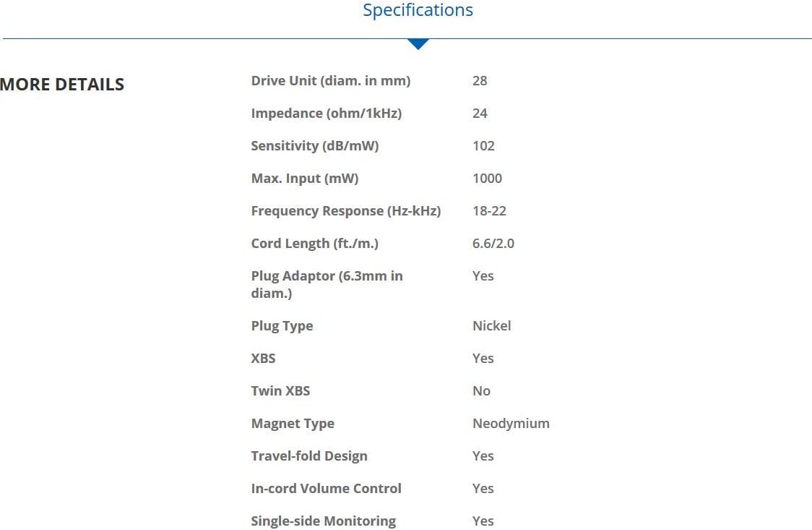Click the Specifications tab heading
Screen dimensions: 812x530
point(418,10)
